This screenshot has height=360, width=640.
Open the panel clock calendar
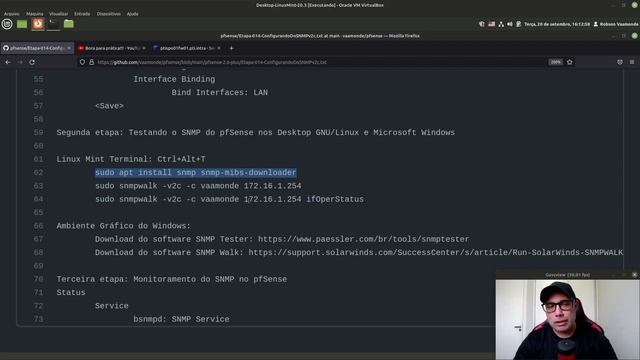tap(557, 24)
